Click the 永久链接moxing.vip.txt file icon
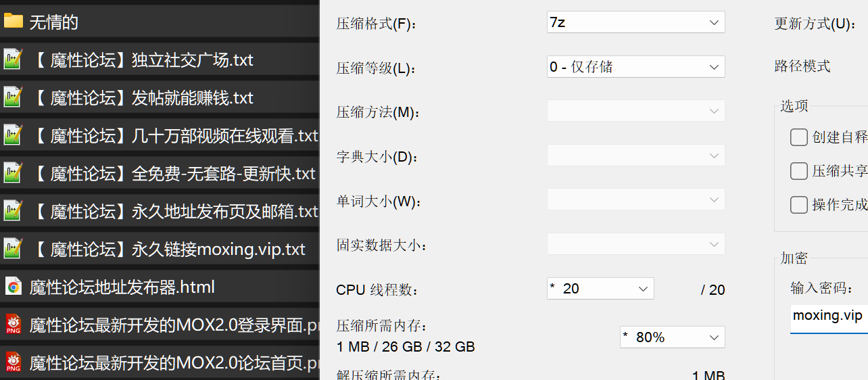Screen dimensions: 868x380 coord(13,249)
